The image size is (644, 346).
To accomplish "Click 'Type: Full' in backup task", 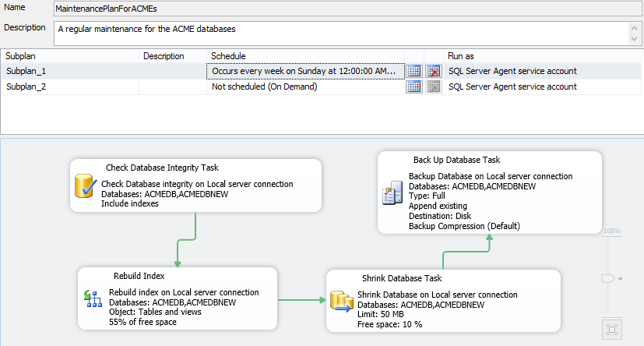I will tap(427, 196).
